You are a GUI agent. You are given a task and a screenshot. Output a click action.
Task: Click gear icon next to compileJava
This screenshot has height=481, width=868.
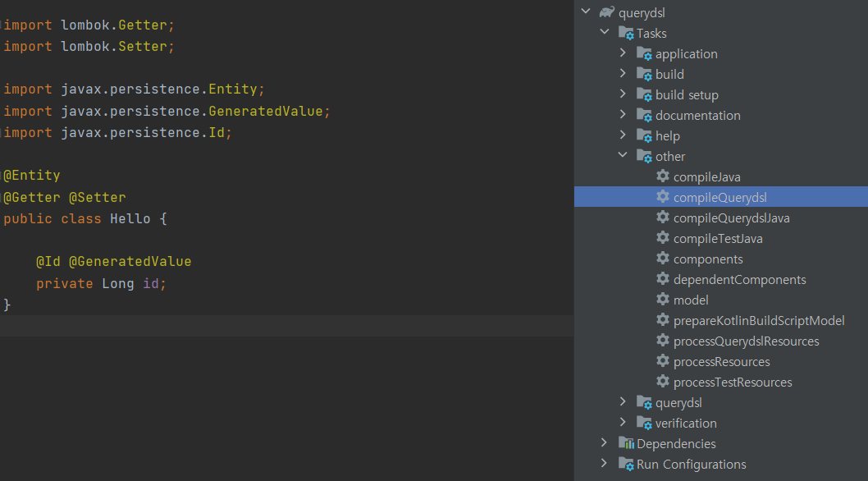coord(663,176)
